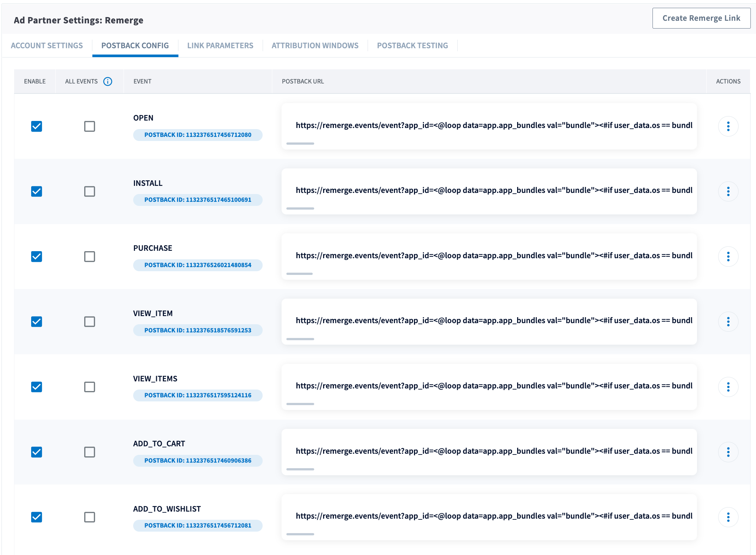Open the Postback Testing tab

pos(412,46)
